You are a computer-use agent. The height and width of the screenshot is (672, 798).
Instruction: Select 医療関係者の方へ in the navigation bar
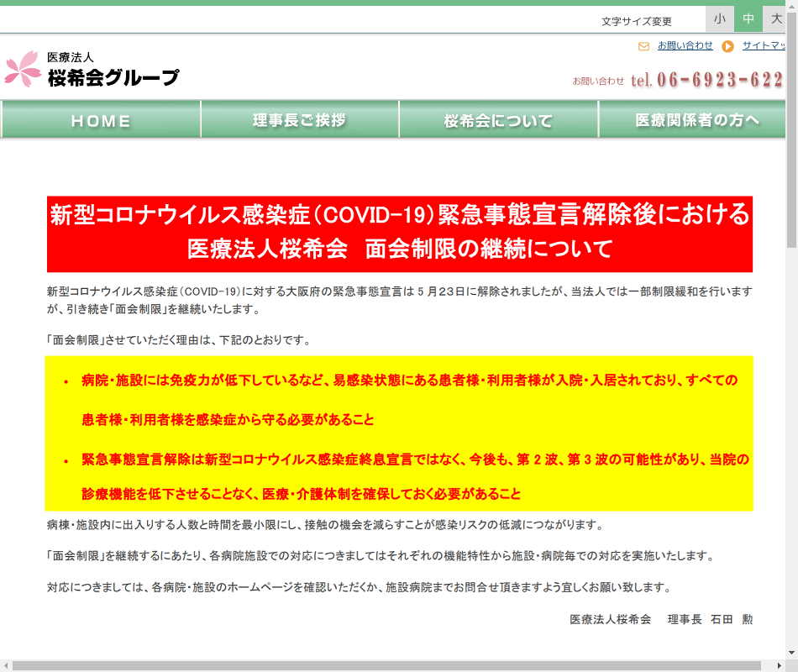point(697,120)
